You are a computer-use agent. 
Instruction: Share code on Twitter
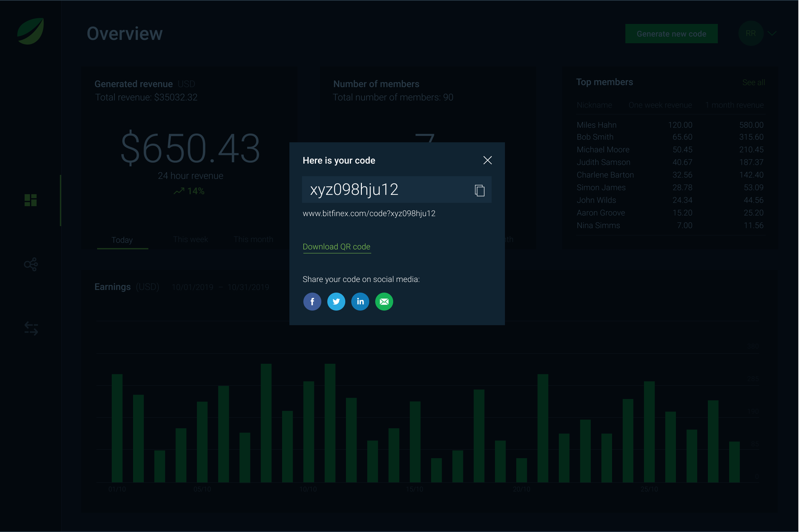pos(336,302)
